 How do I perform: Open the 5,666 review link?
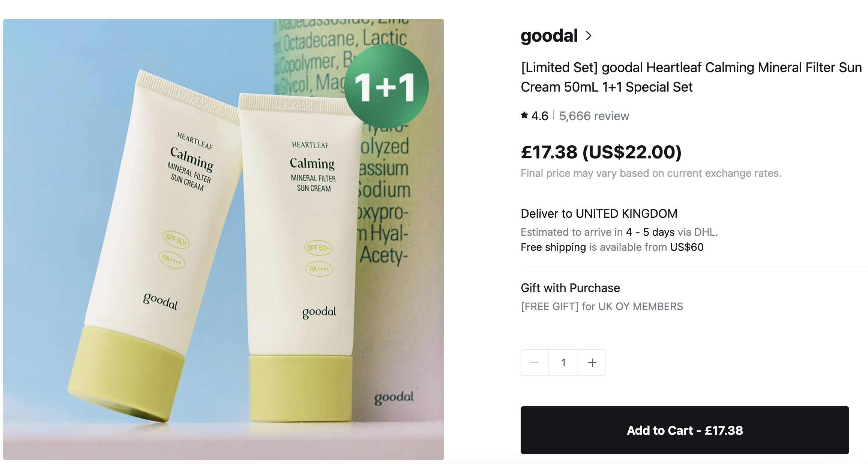point(594,116)
